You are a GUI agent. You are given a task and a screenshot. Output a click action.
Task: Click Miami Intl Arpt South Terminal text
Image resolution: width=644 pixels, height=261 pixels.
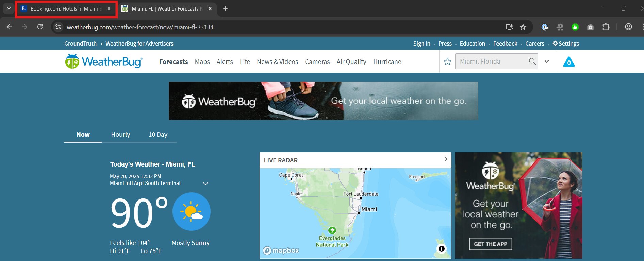(145, 183)
